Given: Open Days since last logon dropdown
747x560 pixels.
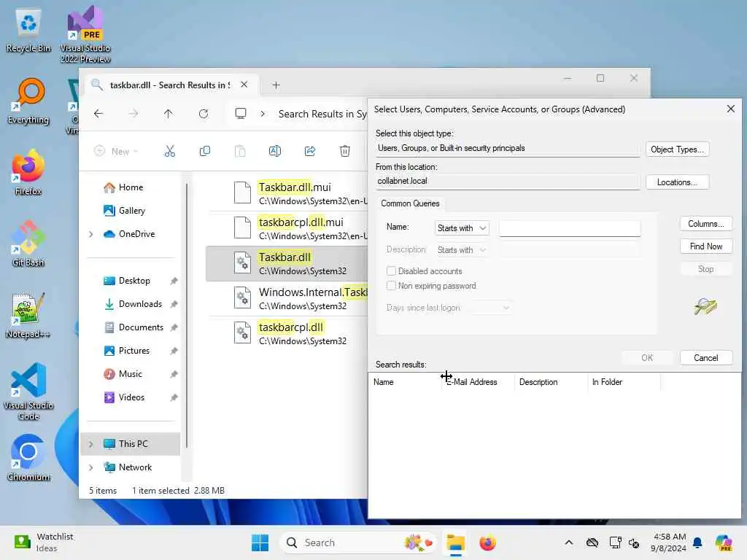Looking at the screenshot, I should tap(490, 308).
